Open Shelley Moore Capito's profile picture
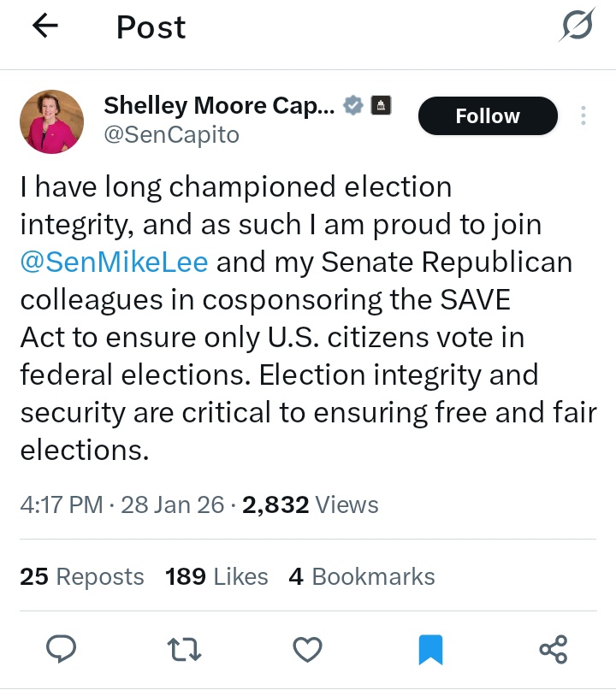 coord(51,121)
